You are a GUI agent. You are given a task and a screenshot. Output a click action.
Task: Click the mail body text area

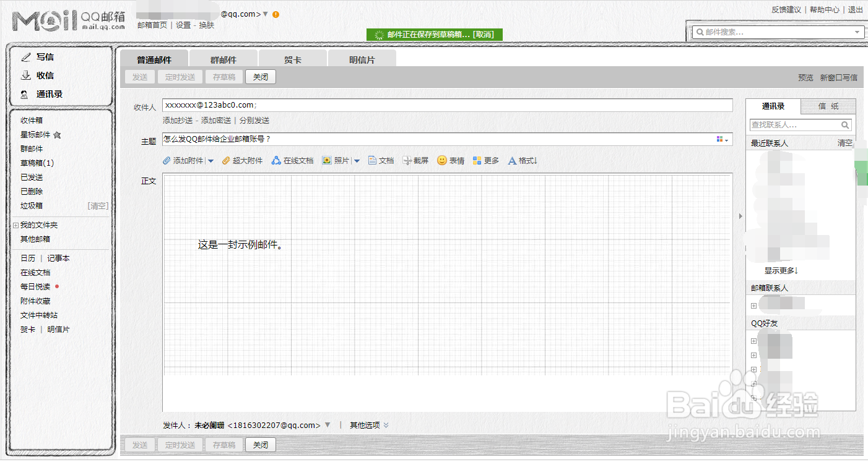click(x=448, y=292)
